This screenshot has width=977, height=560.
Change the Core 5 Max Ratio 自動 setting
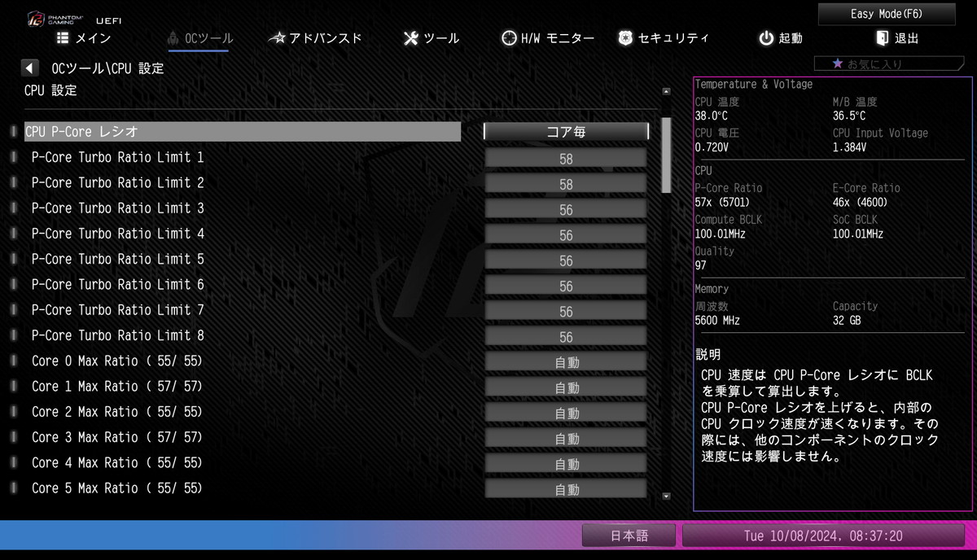point(566,489)
